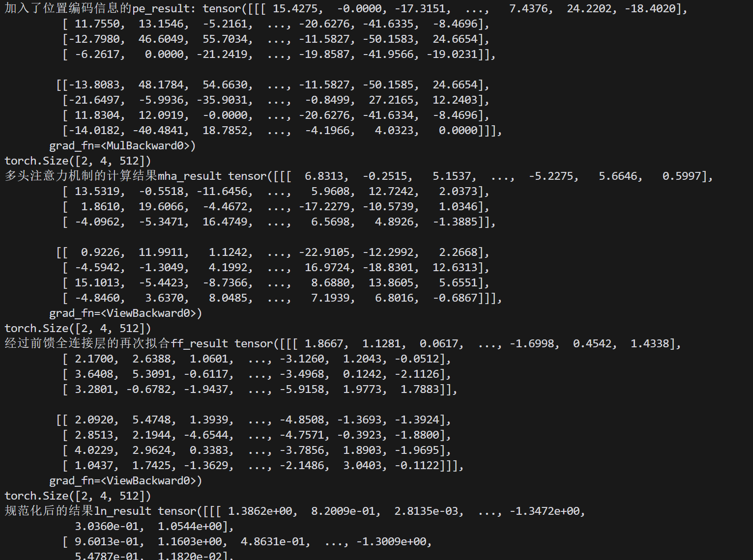Click the grad_fn=<MulBackward0> text
Image resolution: width=753 pixels, height=560 pixels.
[x=122, y=145]
